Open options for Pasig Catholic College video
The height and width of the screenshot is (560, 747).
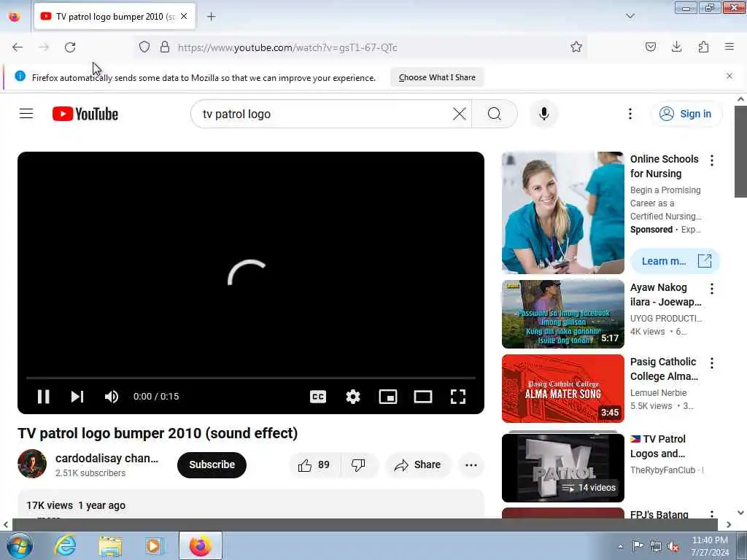click(712, 363)
